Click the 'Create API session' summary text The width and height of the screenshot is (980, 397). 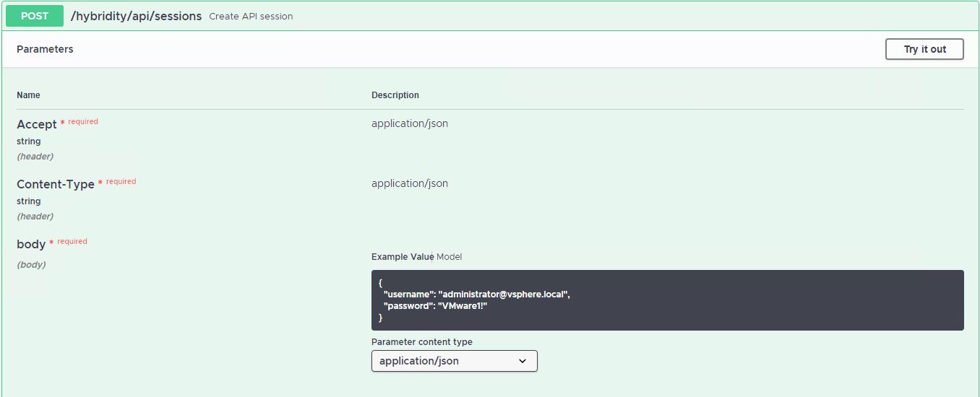[x=251, y=17]
